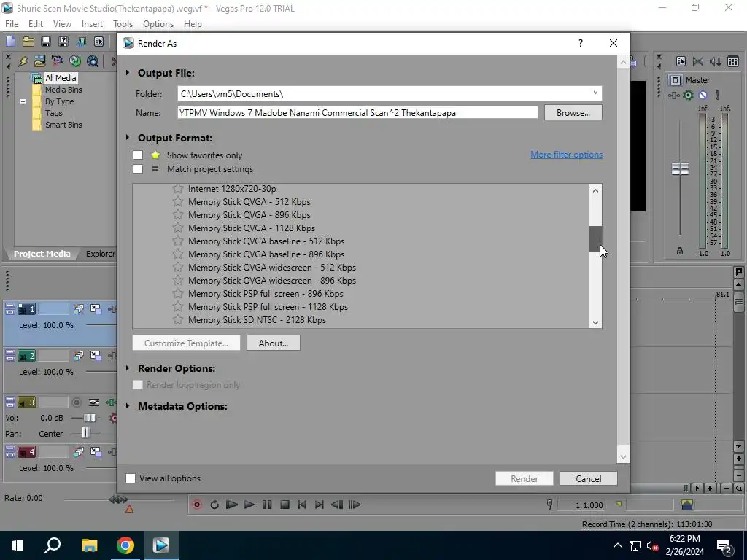Open the File menu
The width and height of the screenshot is (747, 560).
[12, 24]
